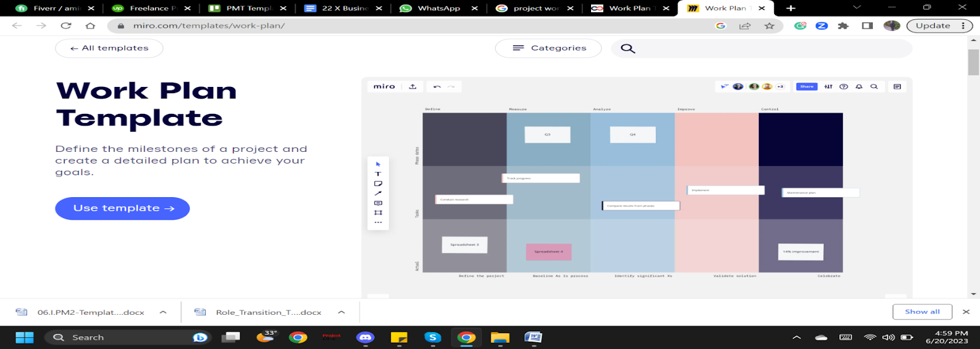Image resolution: width=980 pixels, height=349 pixels.
Task: Open more tools ellipsis in Miro toolbar
Action: click(378, 222)
